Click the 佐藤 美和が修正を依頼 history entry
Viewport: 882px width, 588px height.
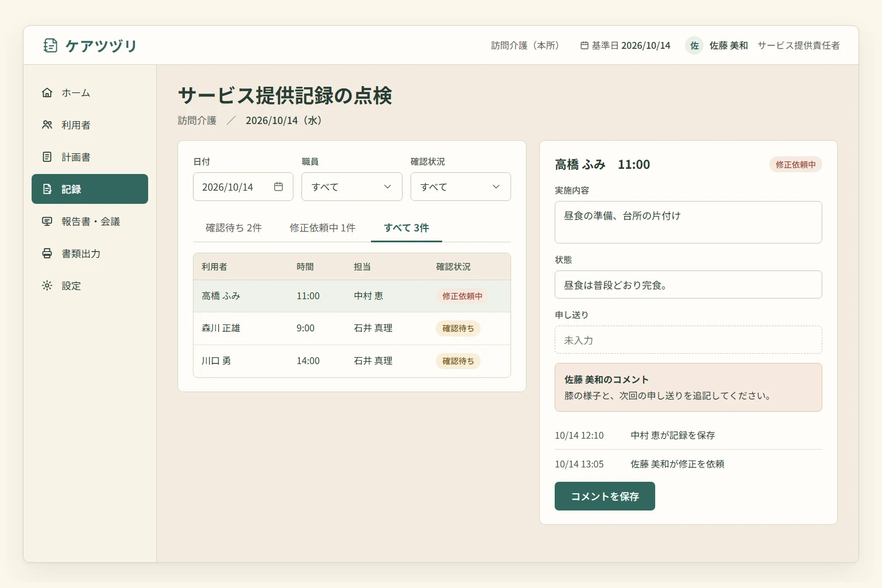click(688, 464)
